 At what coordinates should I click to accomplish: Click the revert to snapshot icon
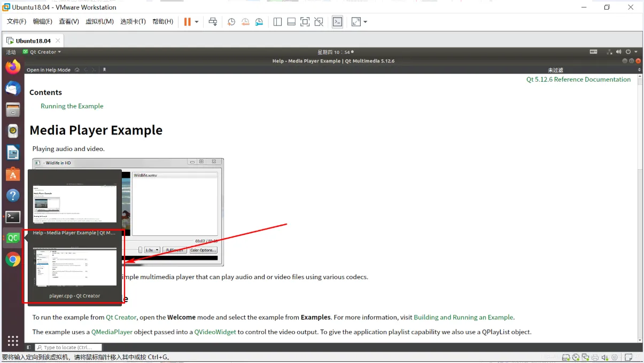pyautogui.click(x=245, y=22)
